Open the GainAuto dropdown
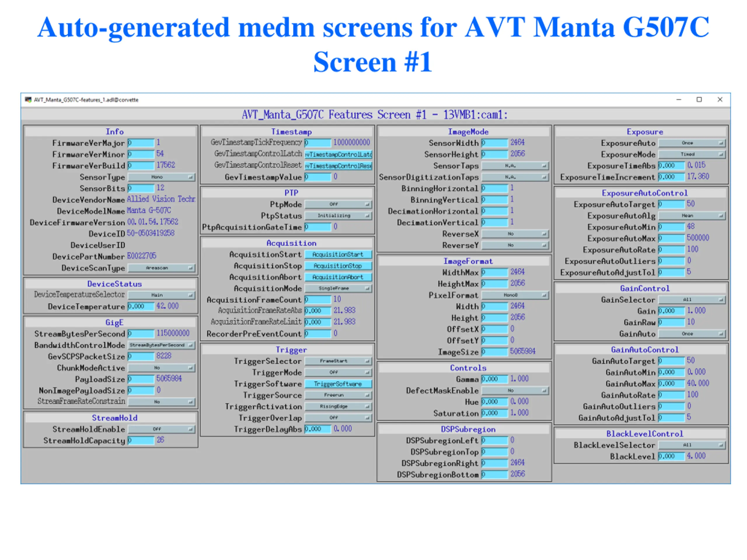This screenshot has height=560, width=747. click(692, 334)
